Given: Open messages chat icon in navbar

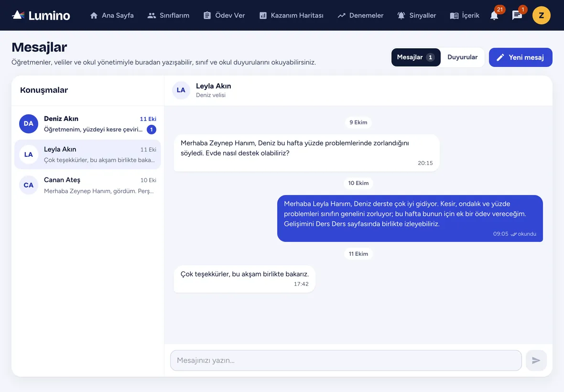Looking at the screenshot, I should pyautogui.click(x=517, y=15).
